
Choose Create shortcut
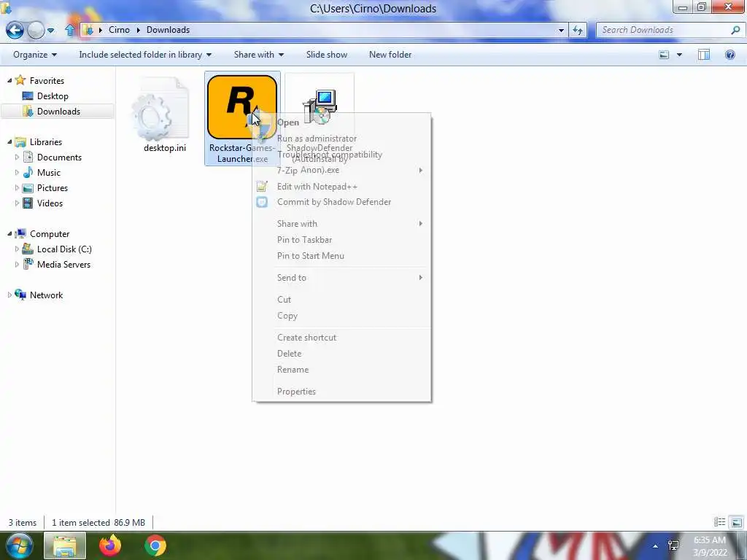(341, 337)
